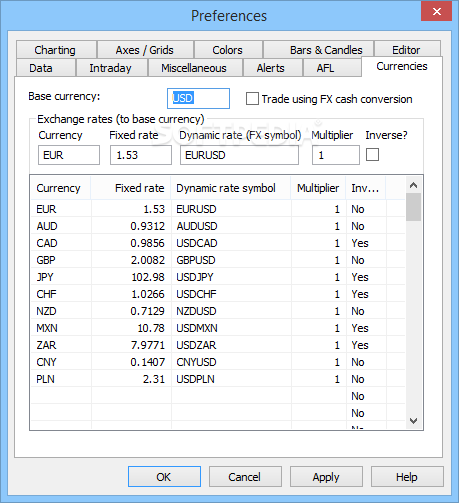Go to the Editor tab
The width and height of the screenshot is (459, 503).
click(406, 50)
